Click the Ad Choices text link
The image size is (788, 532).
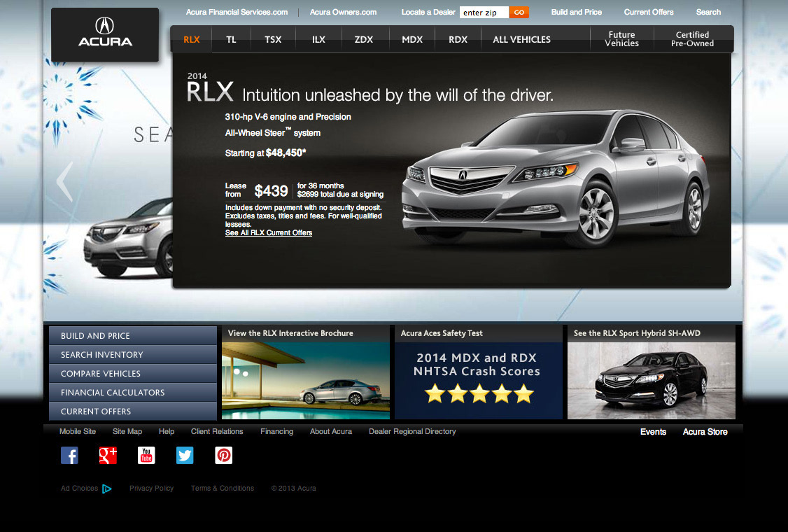tap(79, 489)
